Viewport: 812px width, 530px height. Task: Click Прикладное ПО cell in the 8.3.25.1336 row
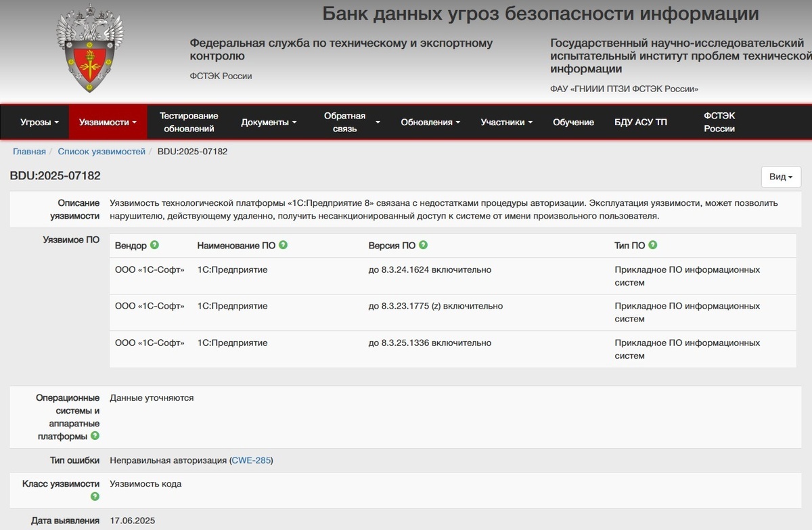click(x=687, y=349)
